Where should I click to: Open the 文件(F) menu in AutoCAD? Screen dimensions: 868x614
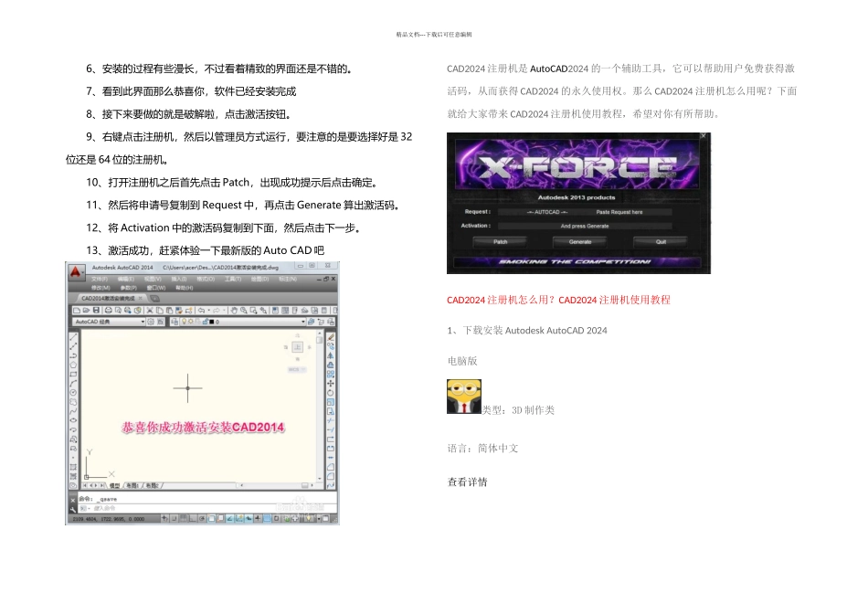point(100,279)
